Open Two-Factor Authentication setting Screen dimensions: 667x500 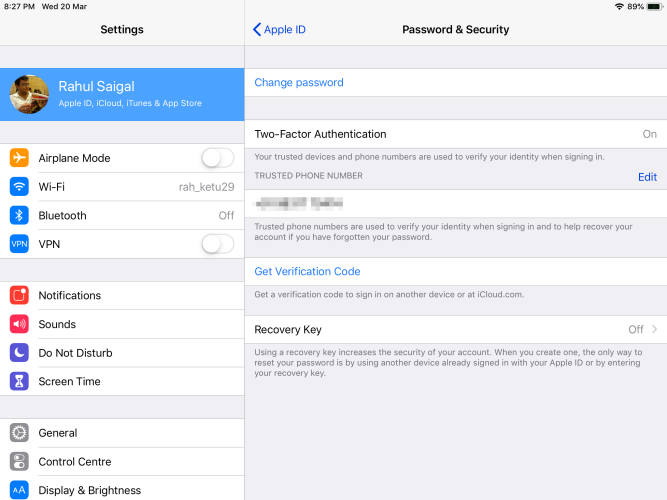(455, 134)
